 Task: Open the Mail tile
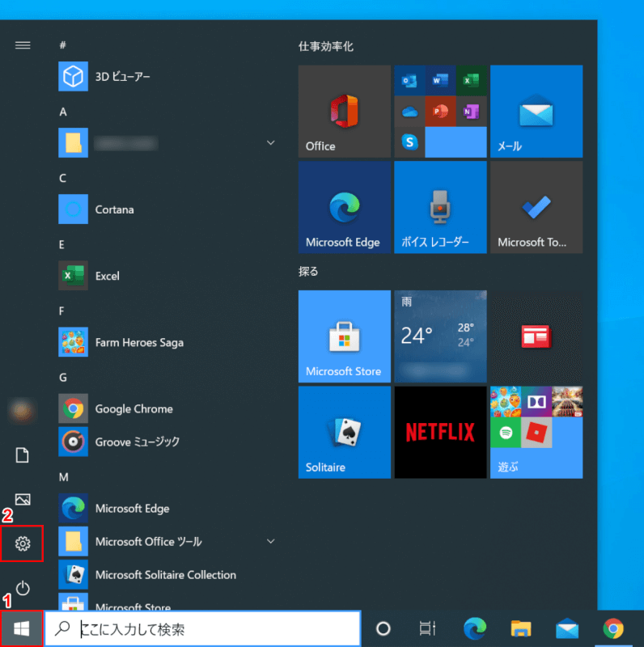pos(536,111)
